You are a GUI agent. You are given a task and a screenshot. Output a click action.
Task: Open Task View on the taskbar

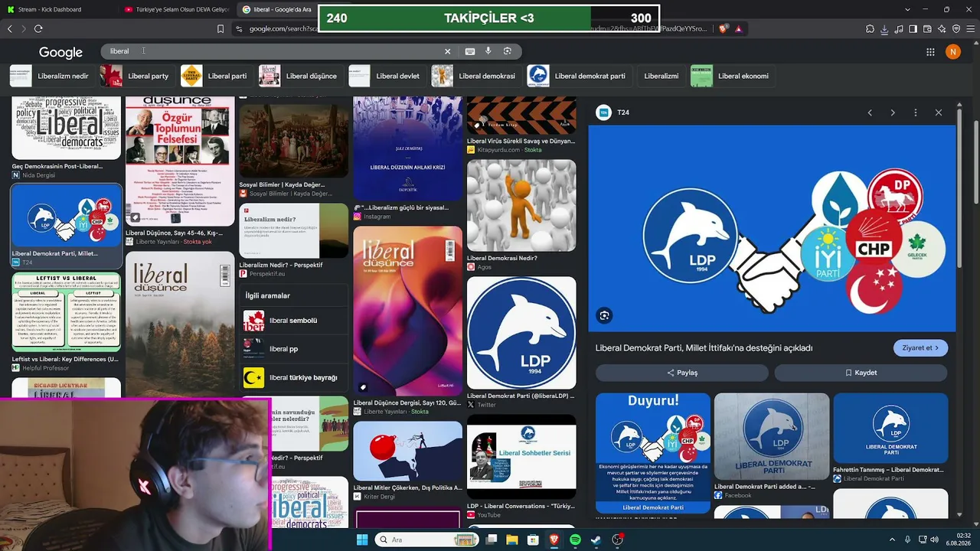(x=492, y=540)
